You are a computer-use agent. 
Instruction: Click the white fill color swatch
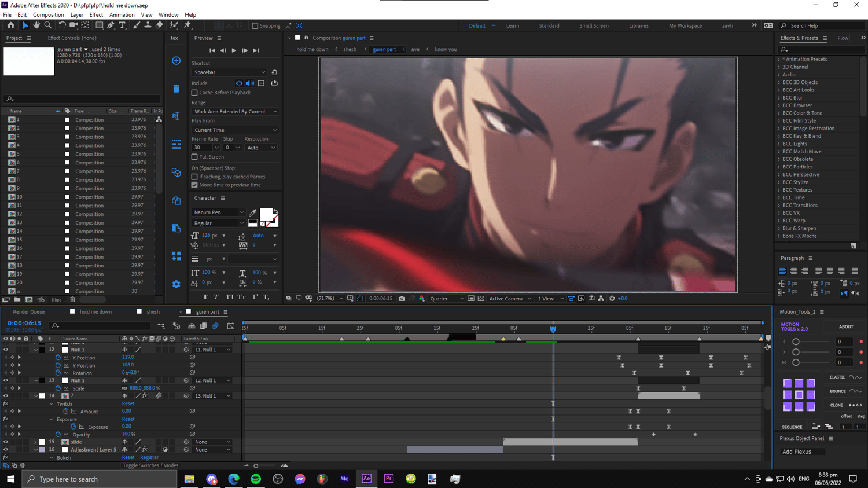pos(266,215)
